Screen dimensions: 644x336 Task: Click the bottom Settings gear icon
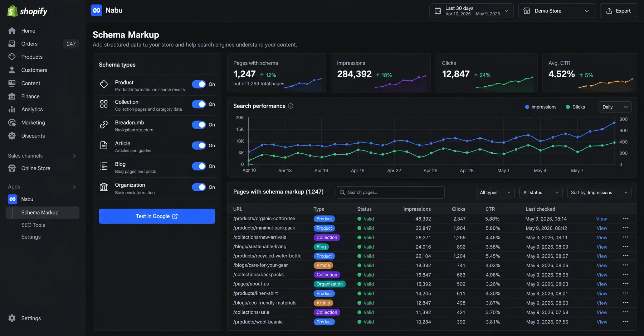12,318
